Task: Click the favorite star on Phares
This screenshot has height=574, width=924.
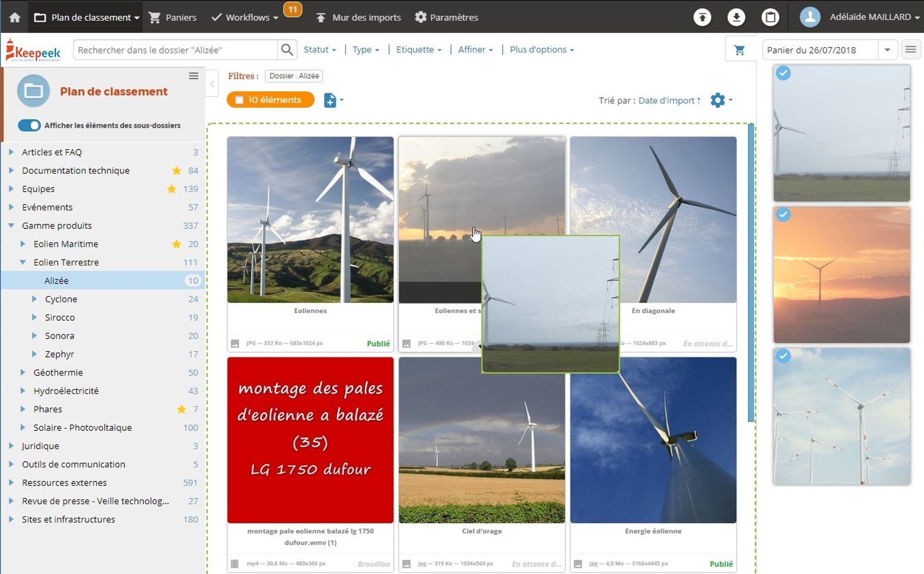Action: tap(182, 409)
